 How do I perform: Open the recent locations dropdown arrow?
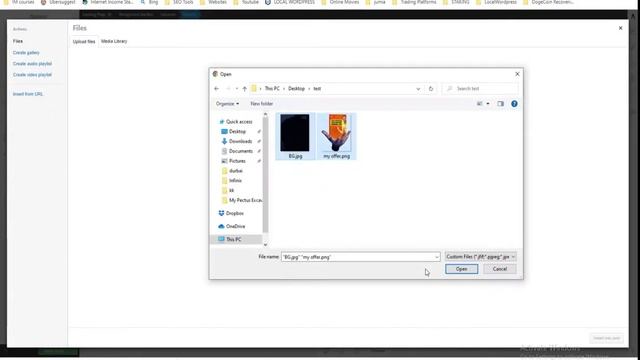point(236,89)
